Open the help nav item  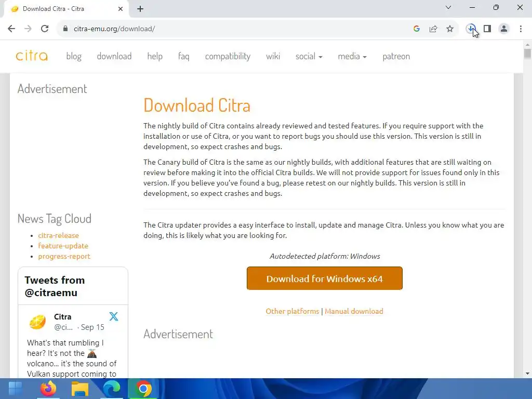pos(155,56)
